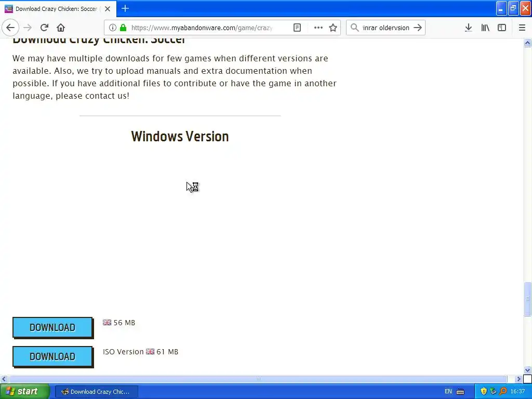Screen dimensions: 532x399
Task: Toggle reader view icon
Action: tap(297, 28)
